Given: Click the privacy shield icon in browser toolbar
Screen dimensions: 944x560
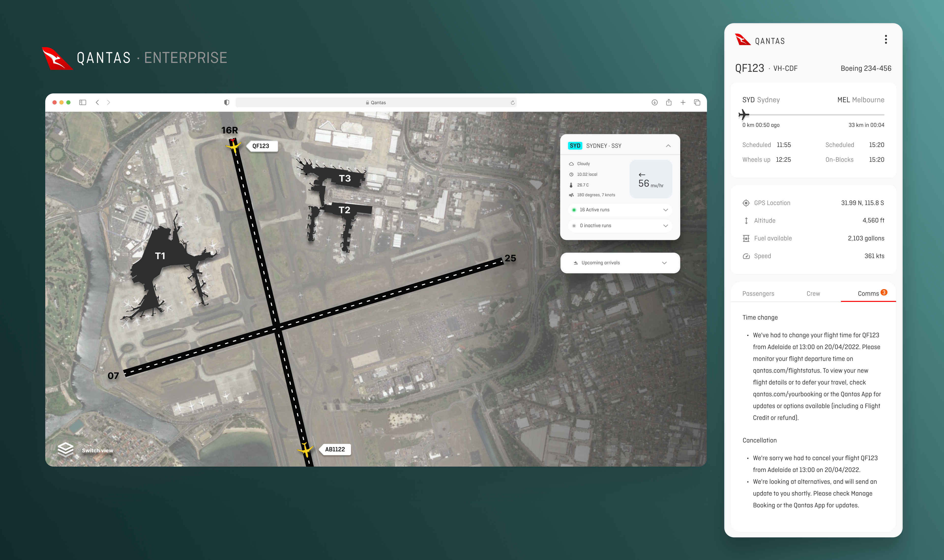Looking at the screenshot, I should click(x=226, y=102).
